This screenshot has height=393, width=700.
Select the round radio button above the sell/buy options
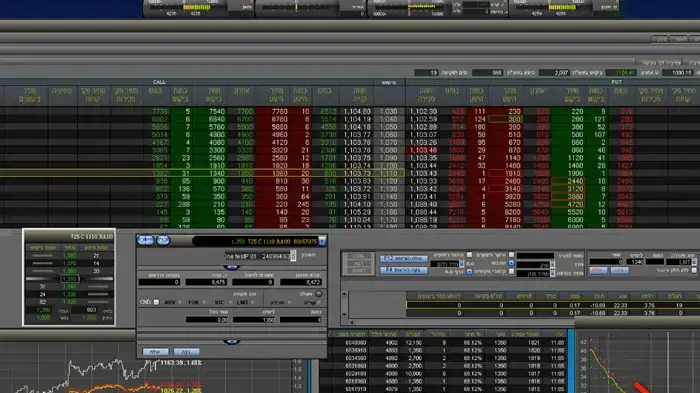coord(318,294)
